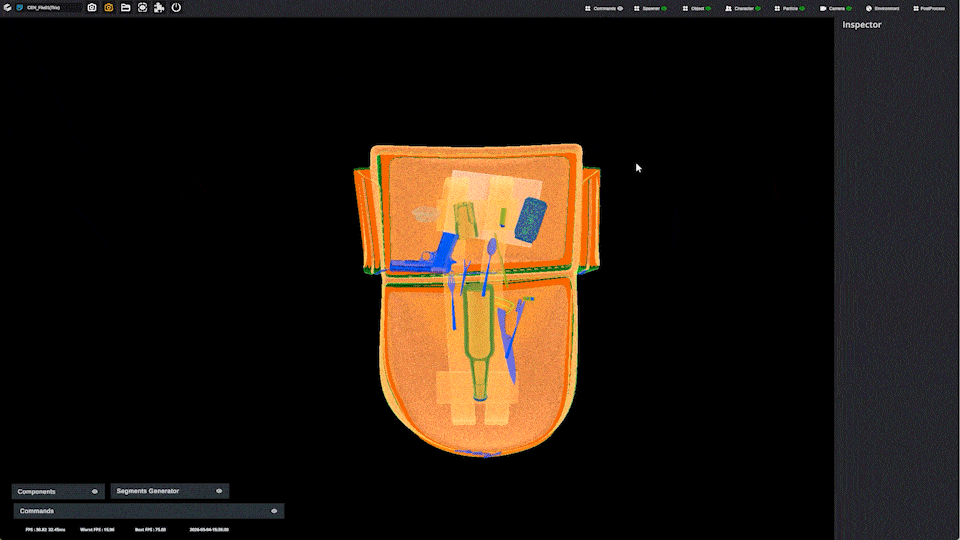The height and width of the screenshot is (540, 960).
Task: Open the Particle menu
Action: [790, 8]
